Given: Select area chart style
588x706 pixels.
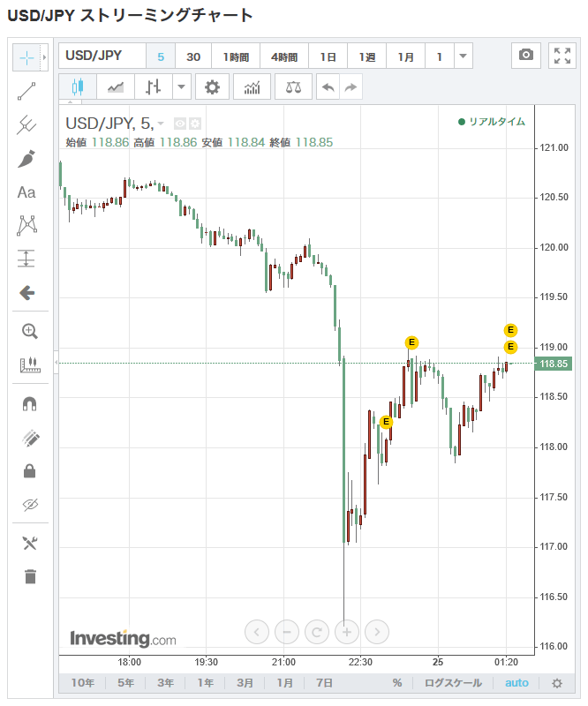Looking at the screenshot, I should point(116,86).
